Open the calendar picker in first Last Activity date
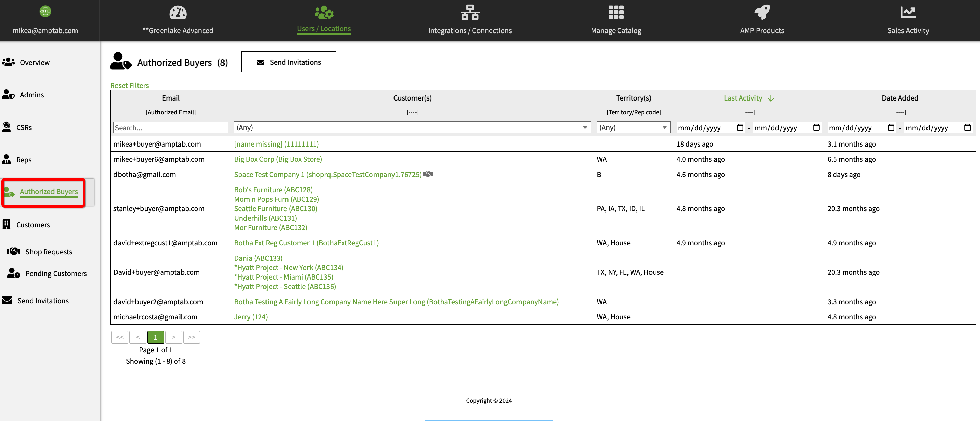Screen dimensions: 980x421 click(x=740, y=127)
